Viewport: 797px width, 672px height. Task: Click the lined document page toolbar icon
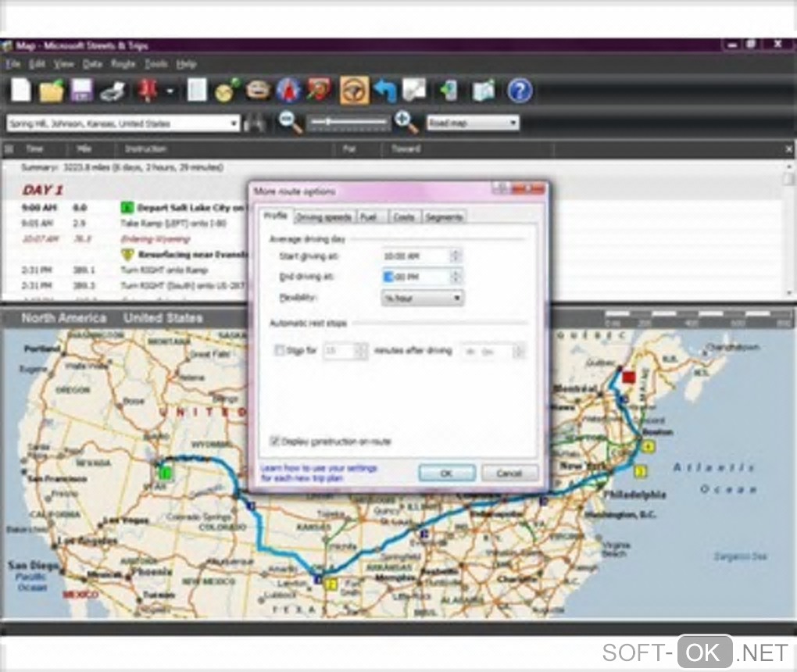coord(197,91)
